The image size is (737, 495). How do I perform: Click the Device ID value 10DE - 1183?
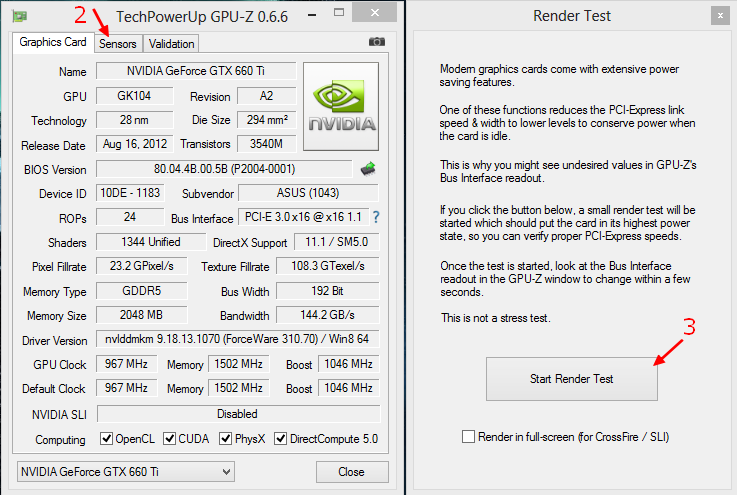pos(130,193)
